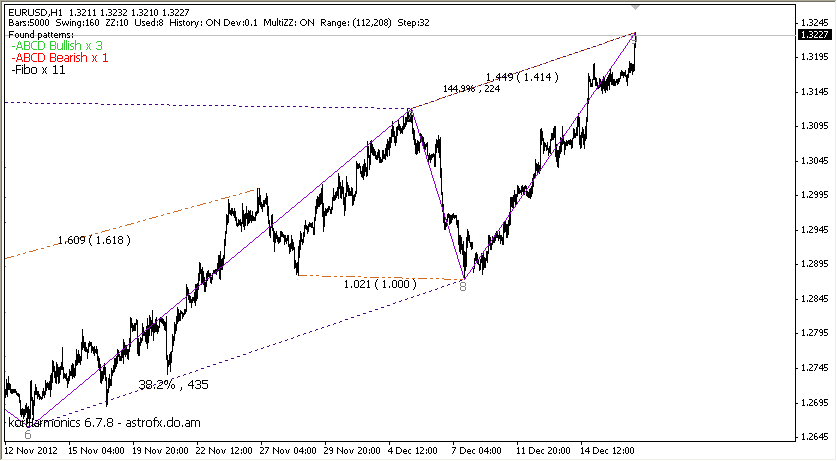The image size is (837, 461).
Task: Click the 1.2645 level on the price scale
Action: 812,437
